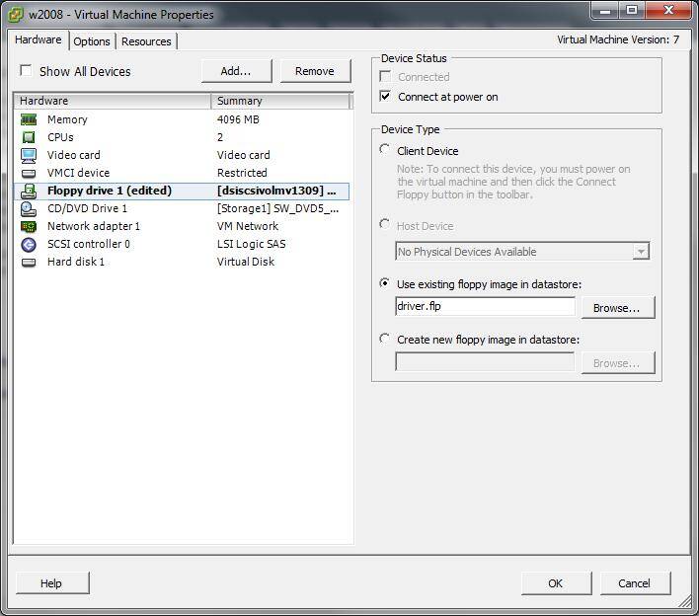Click the Memory chip icon in hardware list
Screen dimensions: 699x616
click(x=29, y=119)
